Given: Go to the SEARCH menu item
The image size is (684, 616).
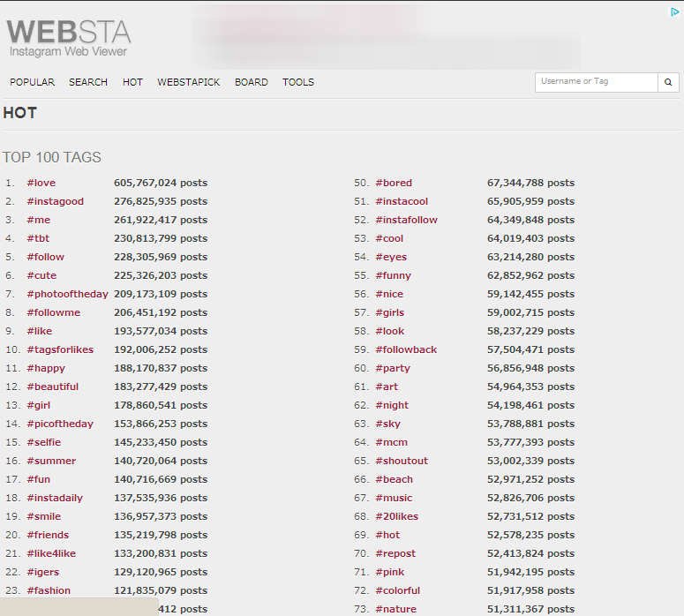Looking at the screenshot, I should click(x=88, y=82).
